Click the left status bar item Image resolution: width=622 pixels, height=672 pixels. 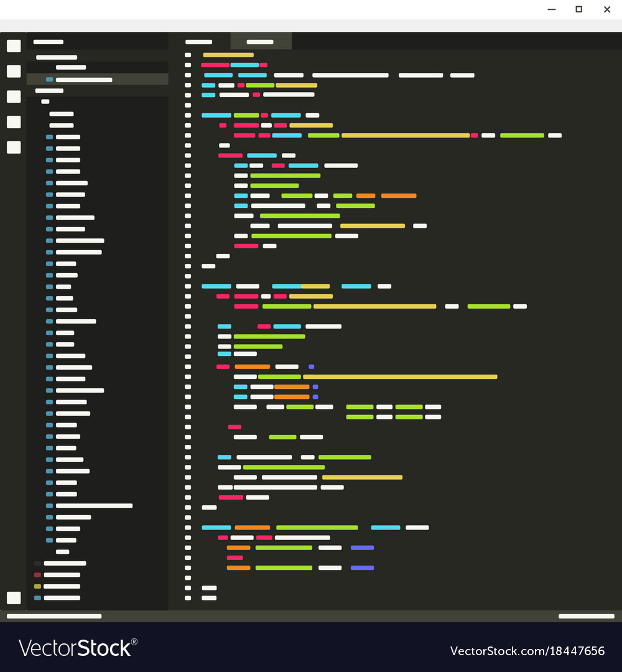pyautogui.click(x=54, y=616)
